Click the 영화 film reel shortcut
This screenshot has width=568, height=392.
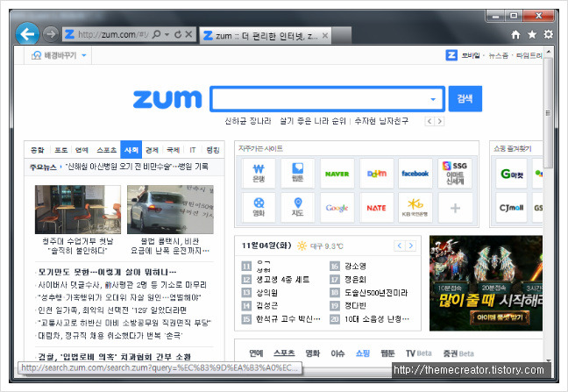coord(259,208)
